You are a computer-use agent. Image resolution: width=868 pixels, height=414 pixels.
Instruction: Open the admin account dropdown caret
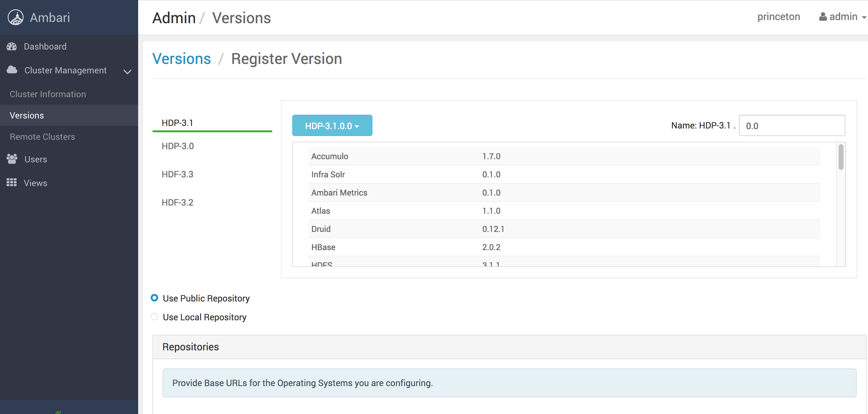click(x=864, y=17)
